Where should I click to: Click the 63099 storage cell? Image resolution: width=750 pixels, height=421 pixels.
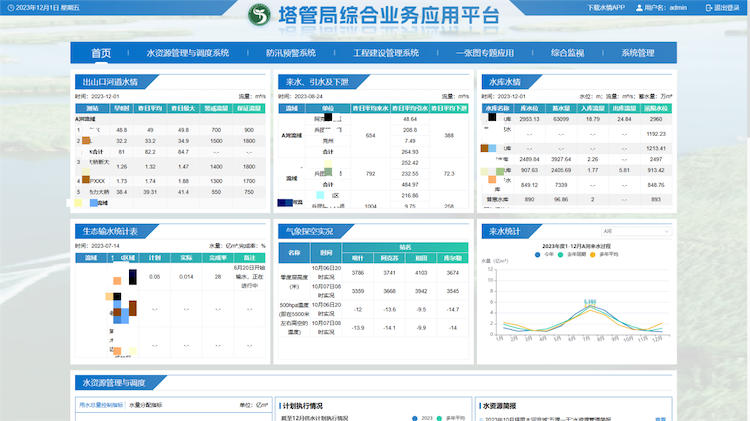[x=561, y=119]
